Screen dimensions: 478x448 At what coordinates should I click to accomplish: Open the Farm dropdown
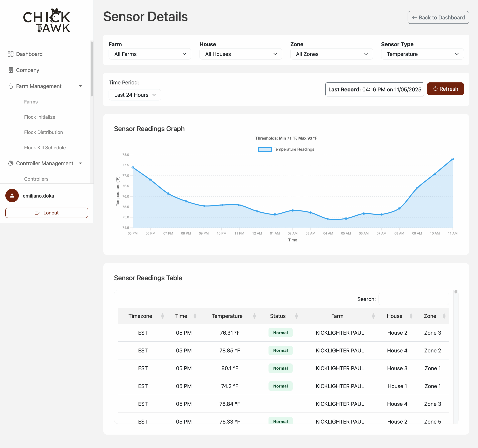click(x=150, y=54)
